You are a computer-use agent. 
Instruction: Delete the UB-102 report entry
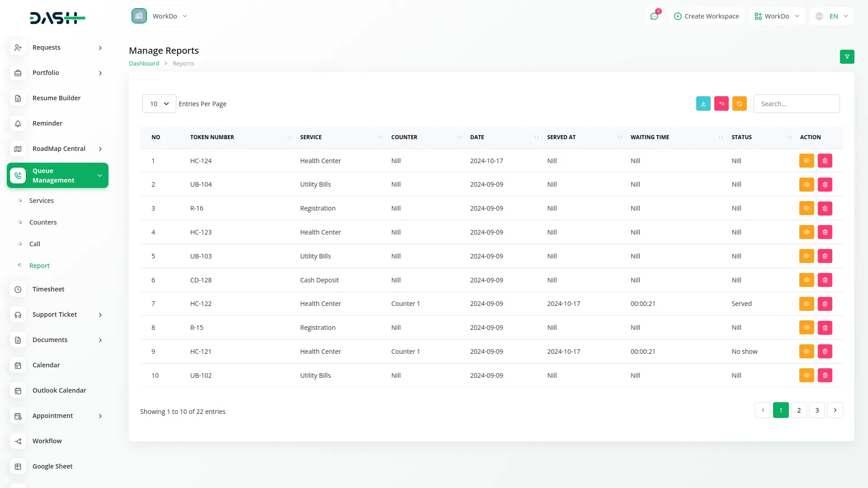point(825,375)
